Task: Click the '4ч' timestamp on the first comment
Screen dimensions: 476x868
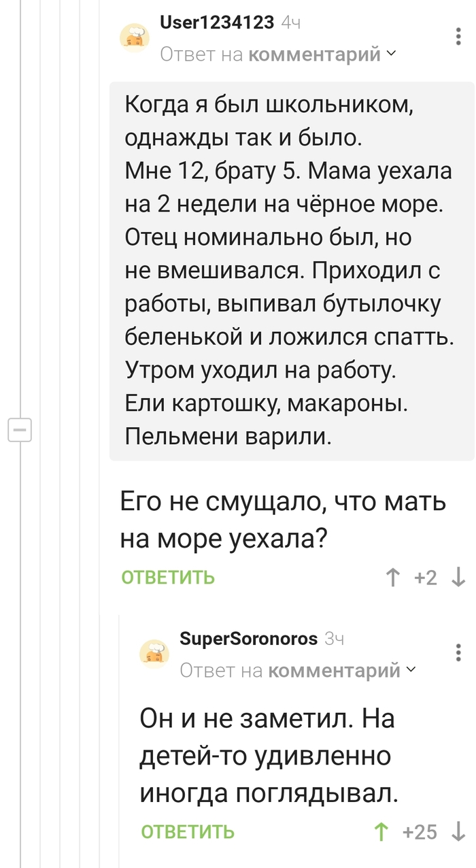Action: tap(291, 22)
